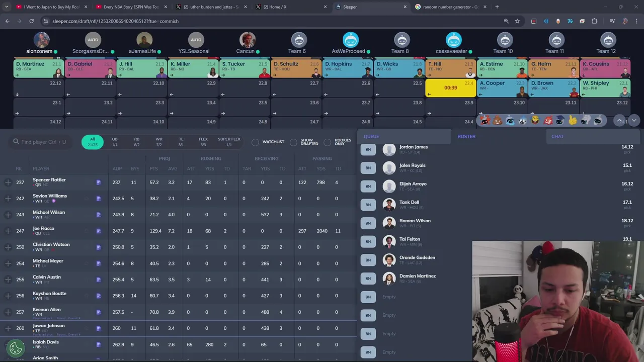644x362 pixels.
Task: Select Isaiah Davis player row name
Action: [46, 342]
